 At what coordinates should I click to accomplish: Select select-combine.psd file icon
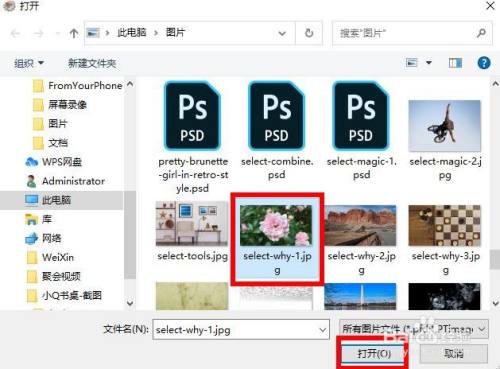click(x=277, y=115)
